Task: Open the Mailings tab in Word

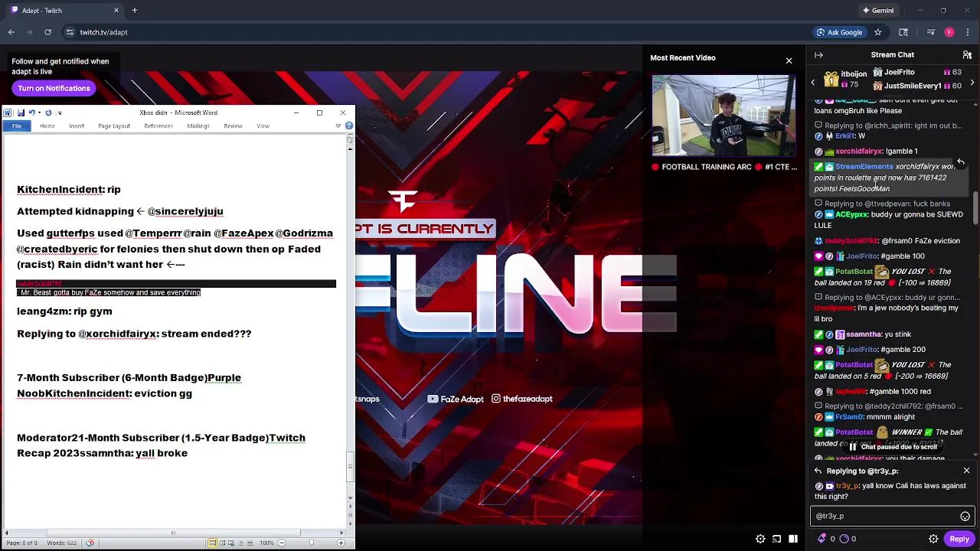Action: point(198,126)
